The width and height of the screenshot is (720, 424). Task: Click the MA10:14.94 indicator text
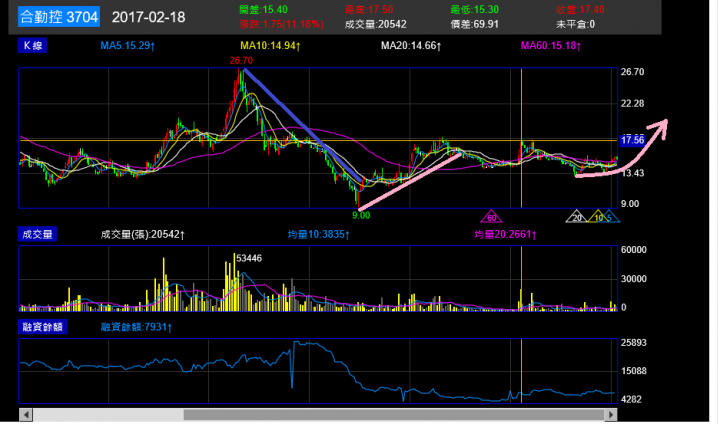coord(270,45)
